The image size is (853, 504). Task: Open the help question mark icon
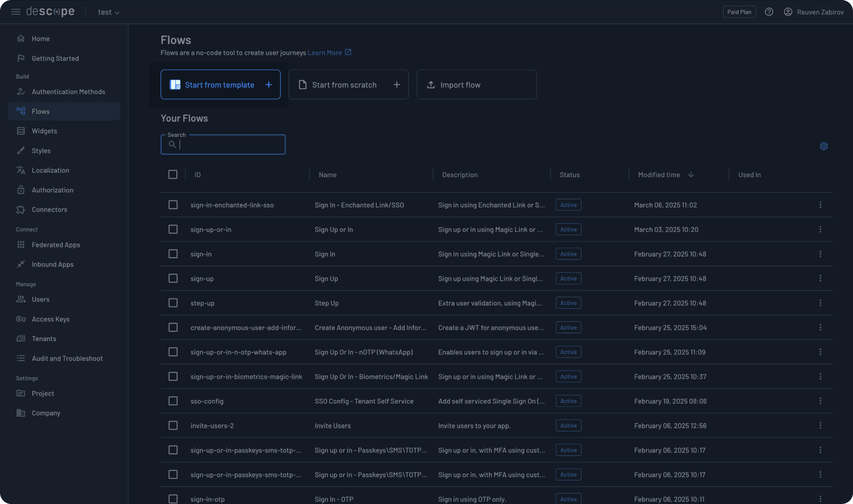769,12
